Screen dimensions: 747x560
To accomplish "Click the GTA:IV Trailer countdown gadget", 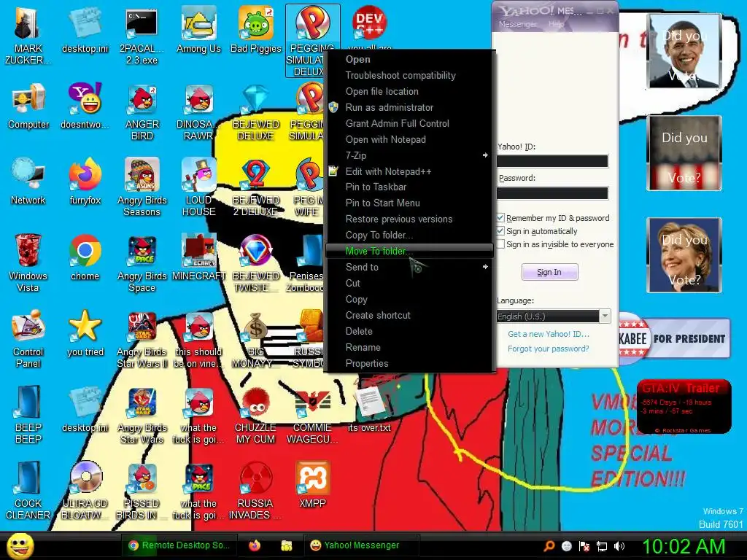I will tap(684, 407).
